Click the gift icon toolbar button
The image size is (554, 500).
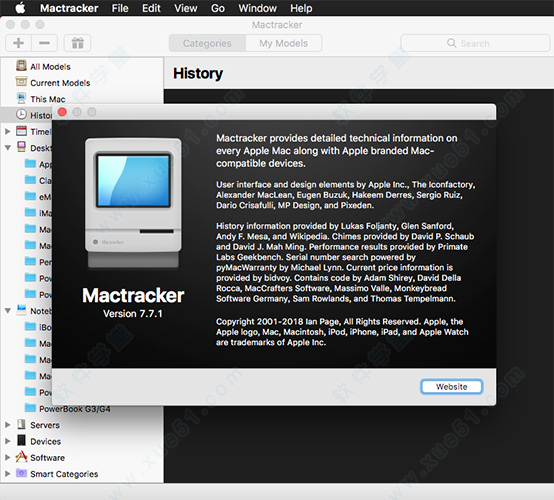[x=77, y=43]
